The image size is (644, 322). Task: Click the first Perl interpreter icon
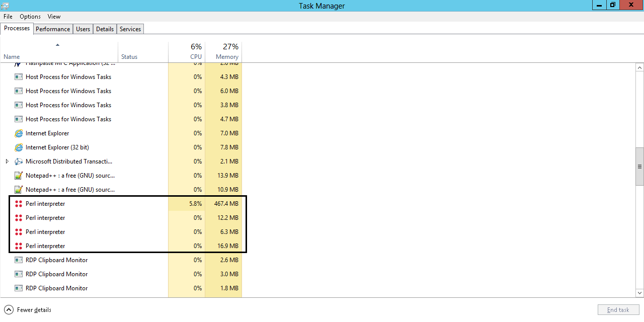click(19, 203)
